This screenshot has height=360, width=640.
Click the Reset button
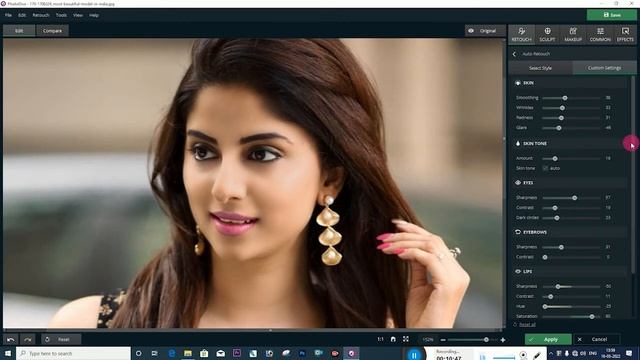(60, 339)
